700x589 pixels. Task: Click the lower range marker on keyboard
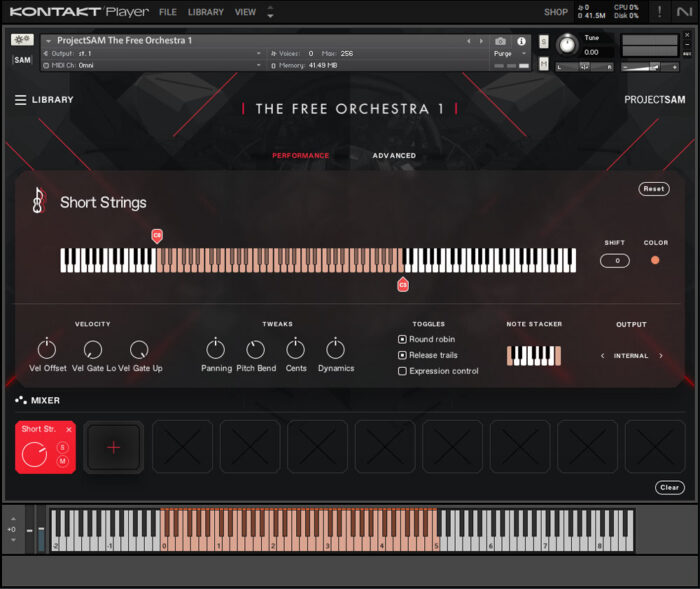(403, 284)
